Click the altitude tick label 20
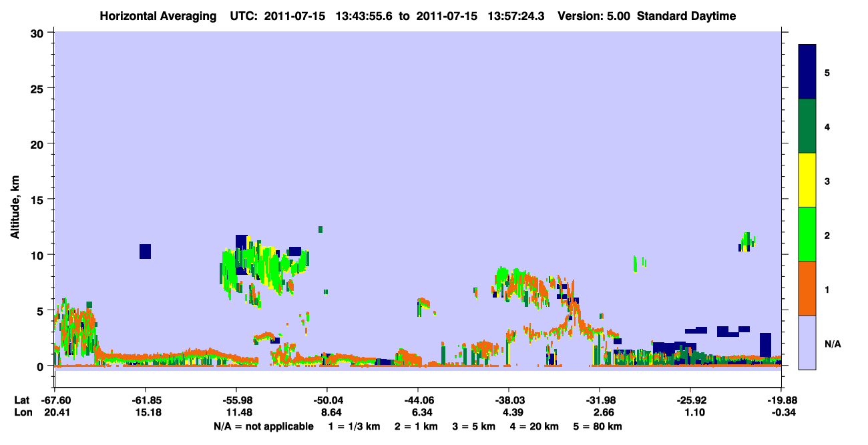The height and width of the screenshot is (445, 868). pos(39,144)
